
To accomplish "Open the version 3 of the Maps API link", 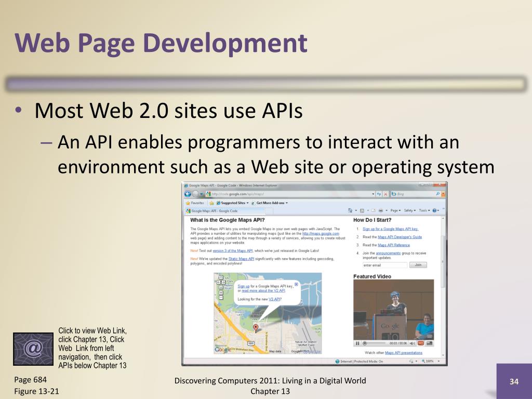I will pyautogui.click(x=232, y=251).
